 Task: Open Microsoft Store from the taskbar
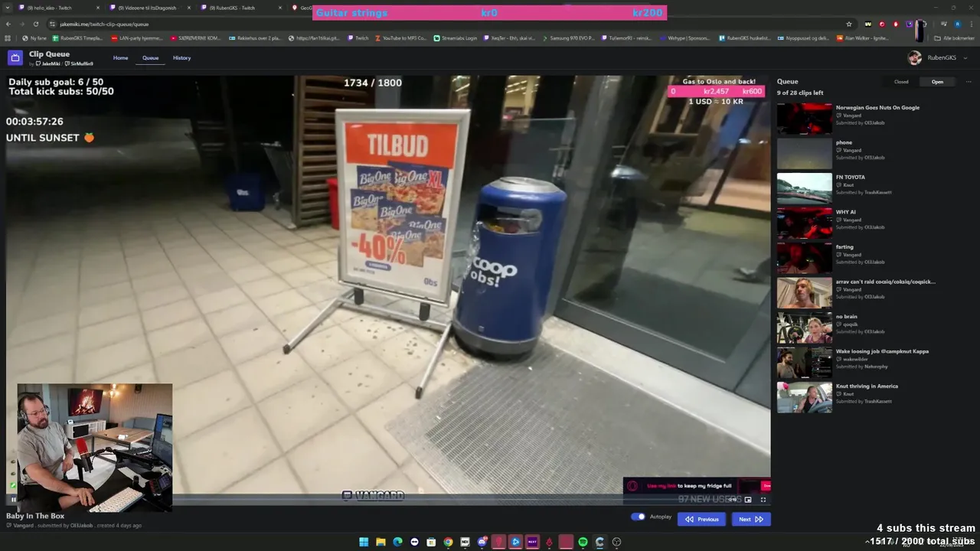(431, 542)
